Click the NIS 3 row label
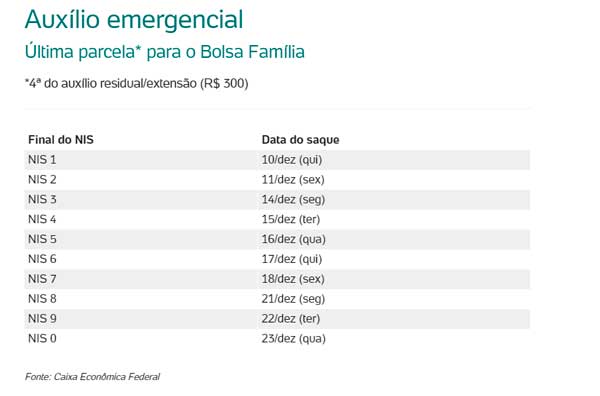The image size is (600, 396). [x=42, y=199]
